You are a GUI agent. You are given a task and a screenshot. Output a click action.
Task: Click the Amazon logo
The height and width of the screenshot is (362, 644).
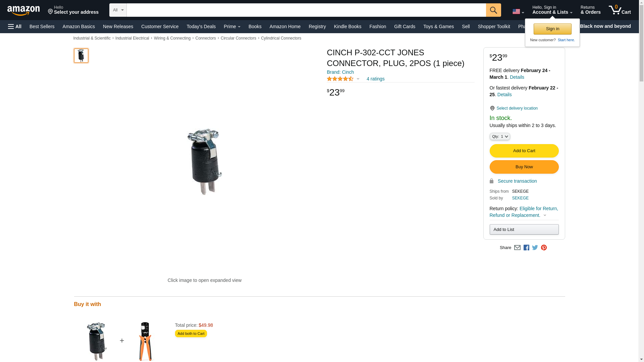pyautogui.click(x=23, y=10)
